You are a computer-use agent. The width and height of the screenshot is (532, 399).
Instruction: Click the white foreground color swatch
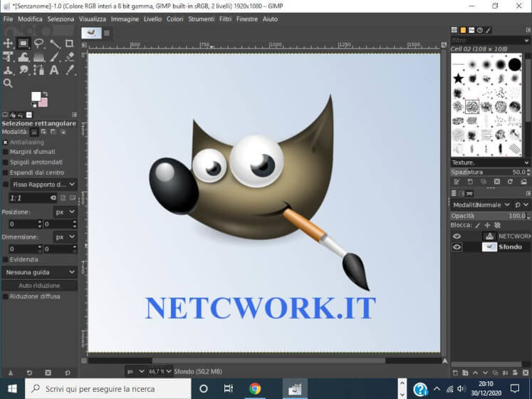[36, 96]
